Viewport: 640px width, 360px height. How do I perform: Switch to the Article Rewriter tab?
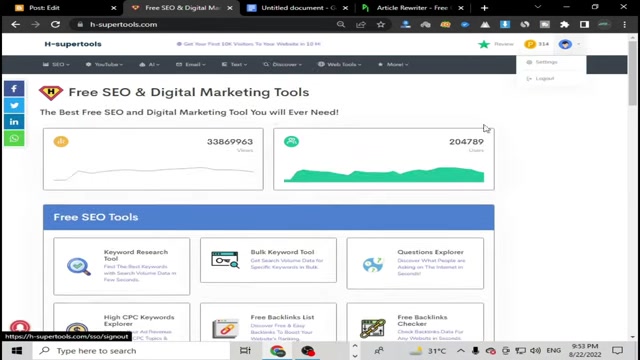coord(413,8)
